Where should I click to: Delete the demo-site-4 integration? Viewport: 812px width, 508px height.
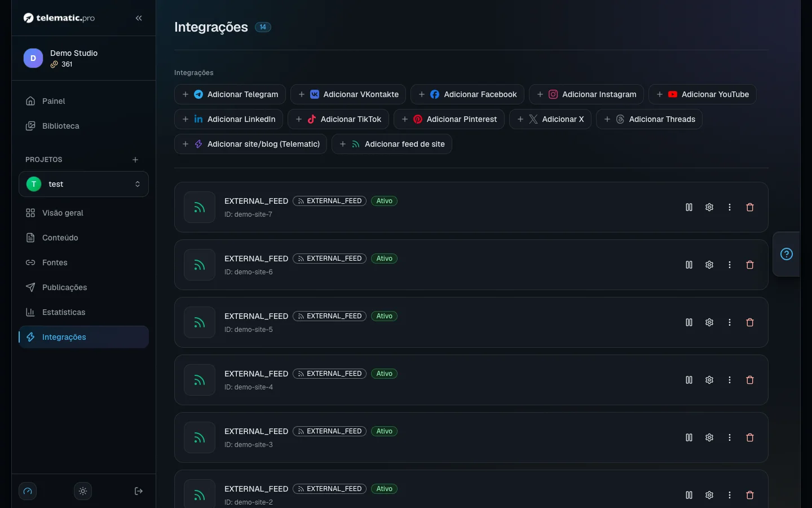click(x=750, y=380)
